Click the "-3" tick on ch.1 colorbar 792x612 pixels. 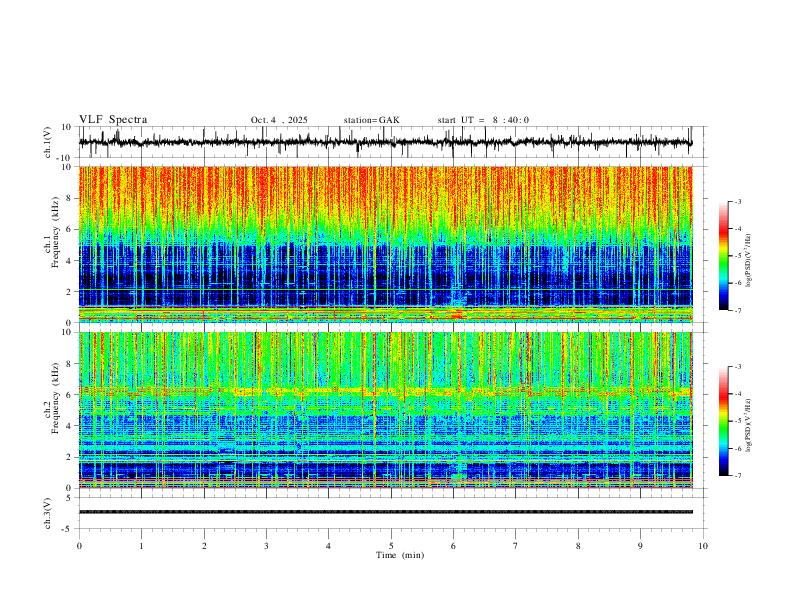coord(737,201)
